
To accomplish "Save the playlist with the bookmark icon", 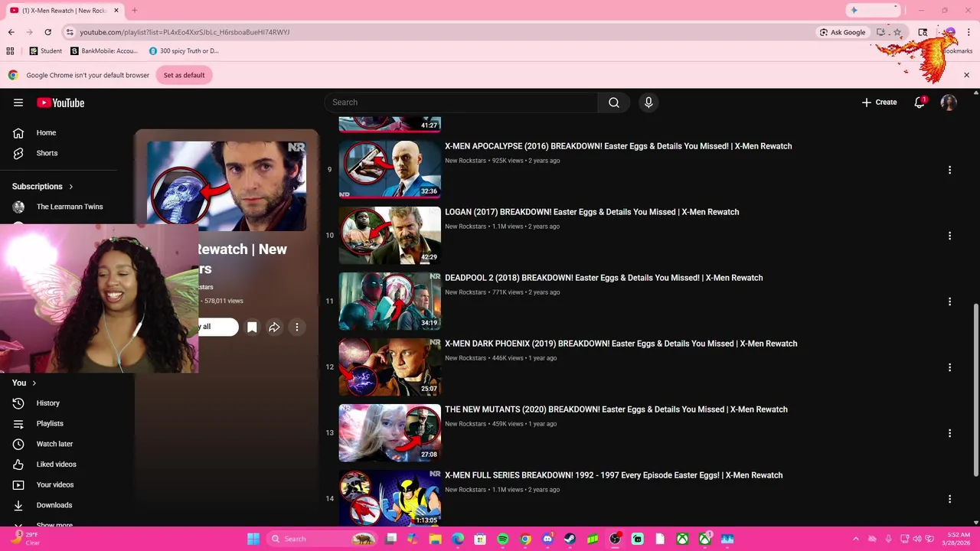I will (252, 327).
